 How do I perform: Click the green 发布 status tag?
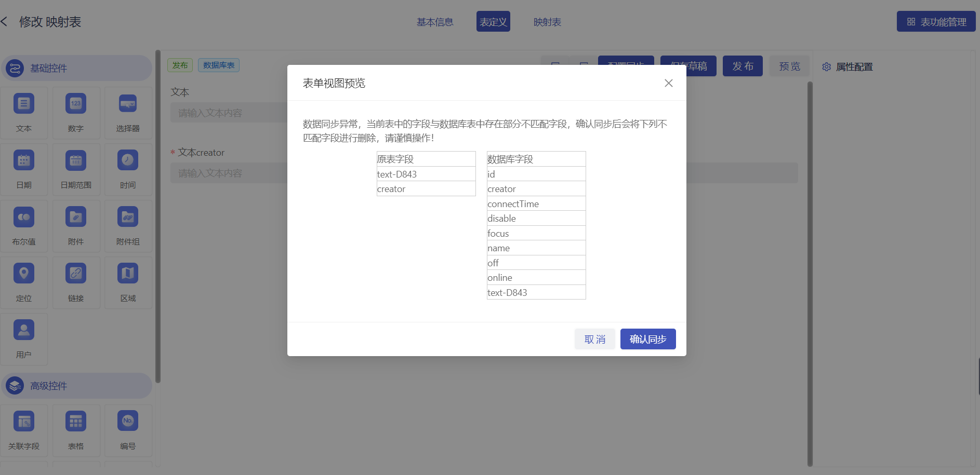pos(180,65)
